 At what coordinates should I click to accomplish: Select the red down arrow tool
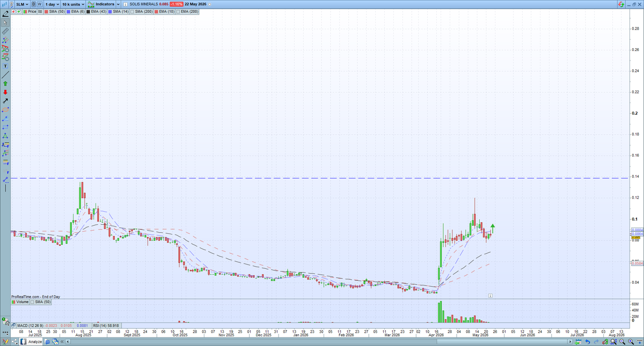5,92
